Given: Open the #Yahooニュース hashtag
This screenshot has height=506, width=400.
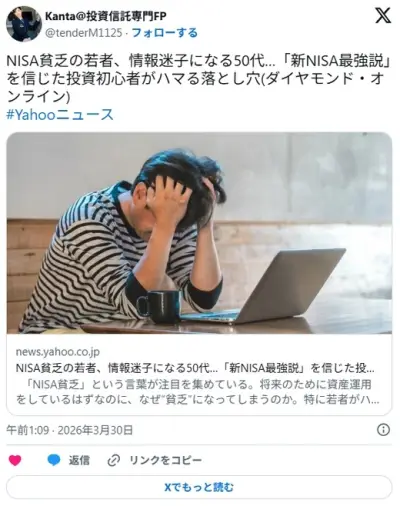Looking at the screenshot, I should point(60,115).
